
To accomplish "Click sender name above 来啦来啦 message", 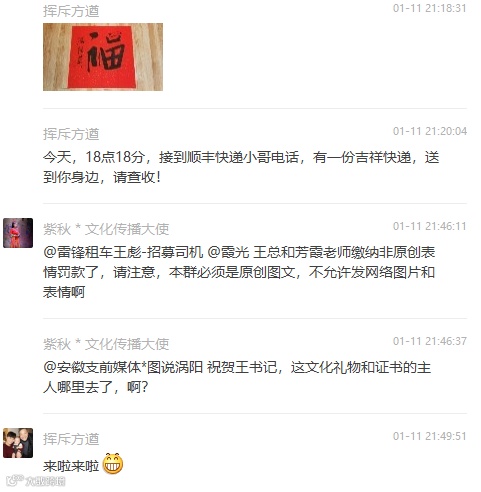I will [x=71, y=439].
